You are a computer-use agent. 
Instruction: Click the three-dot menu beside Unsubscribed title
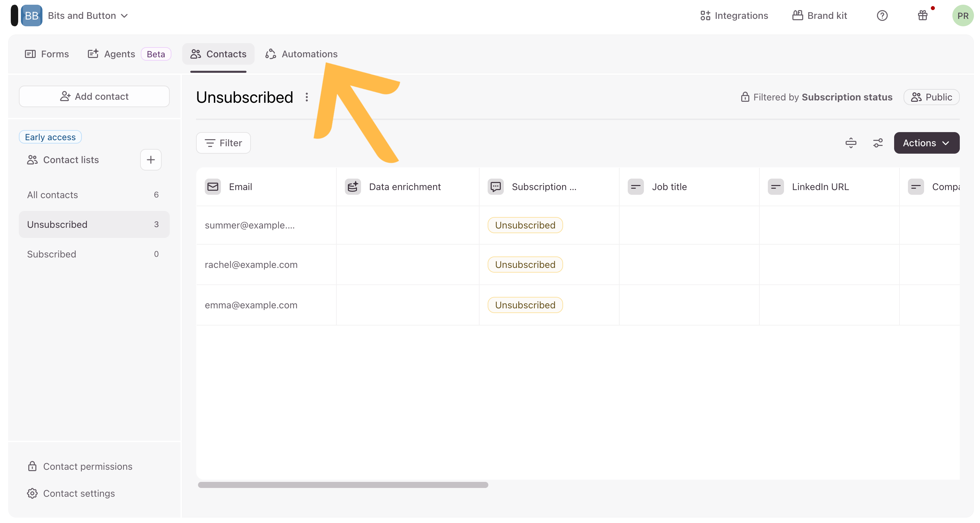click(x=307, y=97)
